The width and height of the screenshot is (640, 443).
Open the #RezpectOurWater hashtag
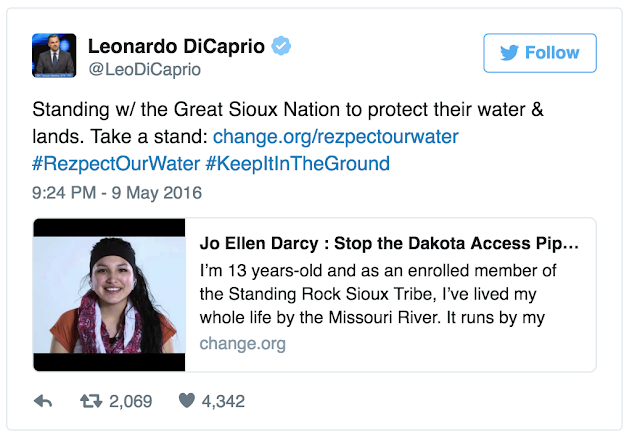coord(115,163)
